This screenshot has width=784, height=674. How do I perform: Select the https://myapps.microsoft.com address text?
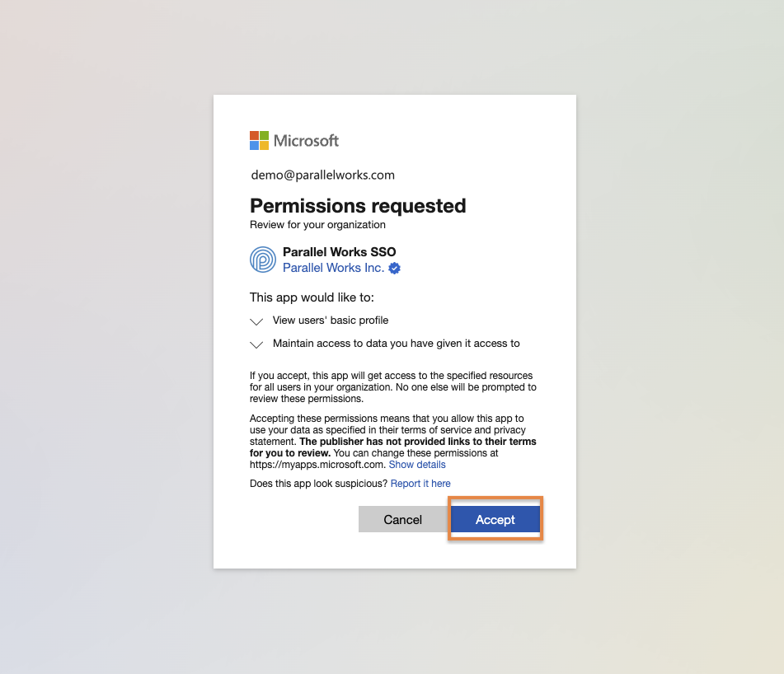tap(316, 464)
